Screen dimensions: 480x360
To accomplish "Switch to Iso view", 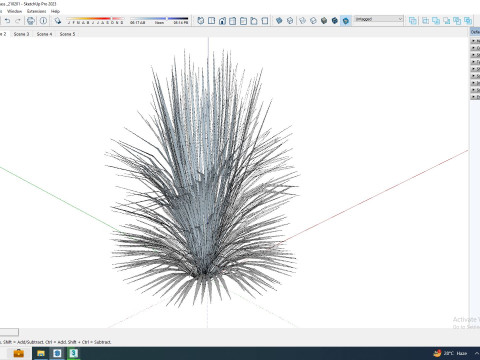I will pos(201,21).
